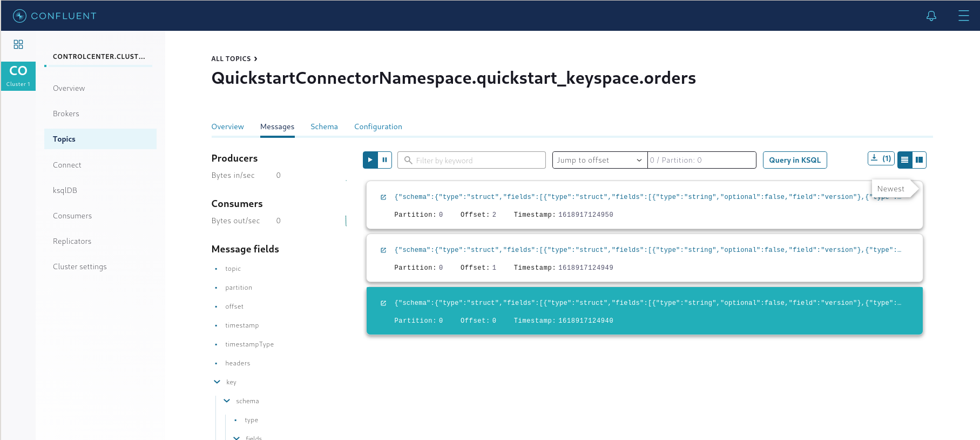Click Bytes out/sec label
The height and width of the screenshot is (440, 980).
235,221
